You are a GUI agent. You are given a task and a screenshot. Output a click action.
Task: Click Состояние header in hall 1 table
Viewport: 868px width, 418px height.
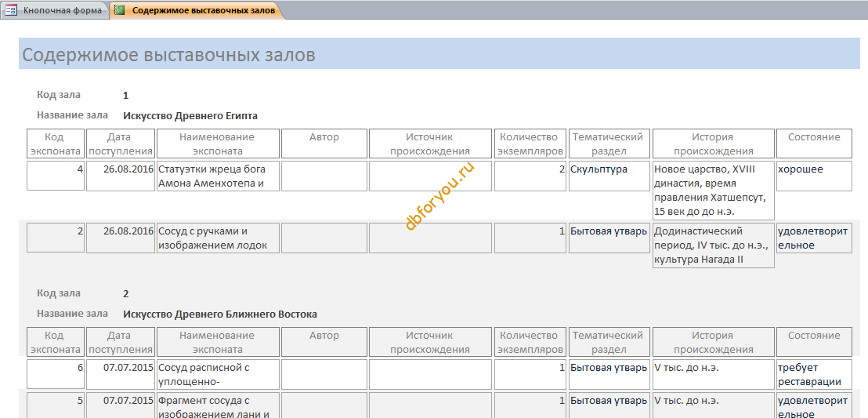(x=814, y=144)
